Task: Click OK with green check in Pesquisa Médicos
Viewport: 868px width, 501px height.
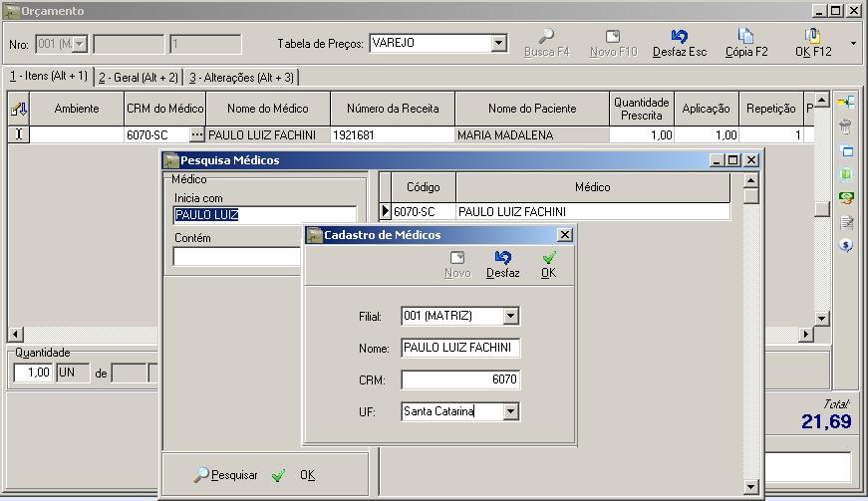Action: [294, 475]
